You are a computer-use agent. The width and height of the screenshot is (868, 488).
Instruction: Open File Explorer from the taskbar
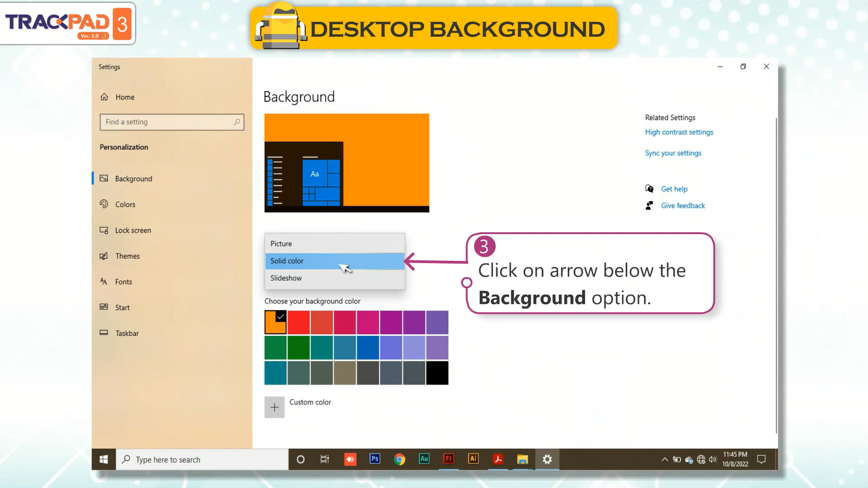coord(522,460)
